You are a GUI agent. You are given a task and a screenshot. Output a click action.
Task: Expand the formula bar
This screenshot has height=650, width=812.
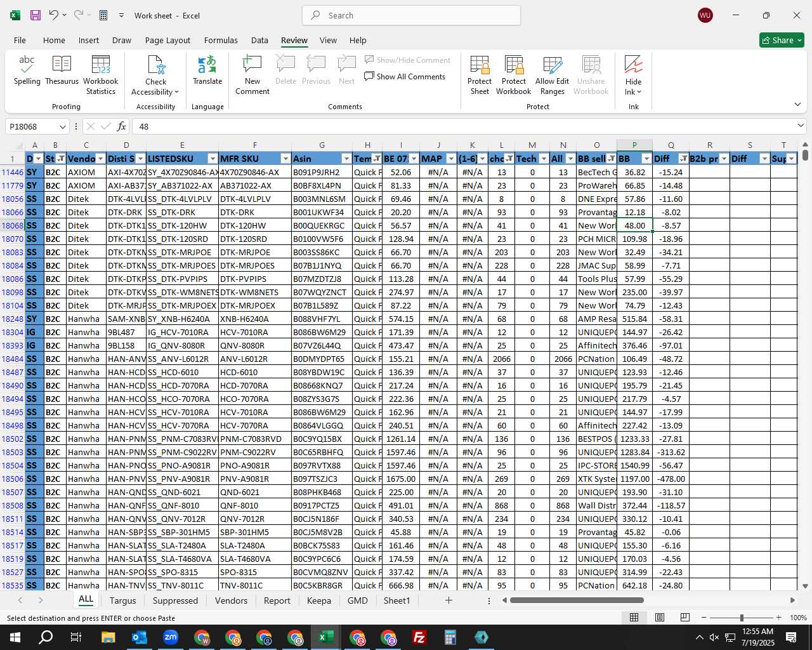pyautogui.click(x=801, y=126)
